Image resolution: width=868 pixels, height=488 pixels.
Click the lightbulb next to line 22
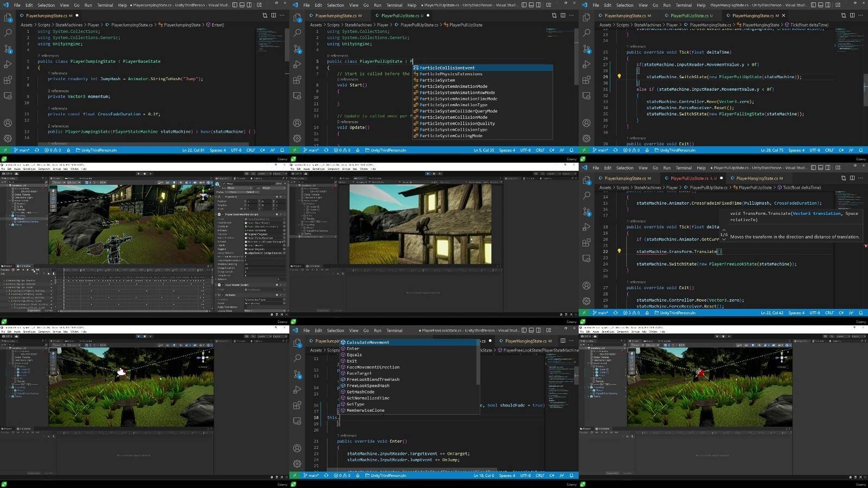pyautogui.click(x=619, y=251)
